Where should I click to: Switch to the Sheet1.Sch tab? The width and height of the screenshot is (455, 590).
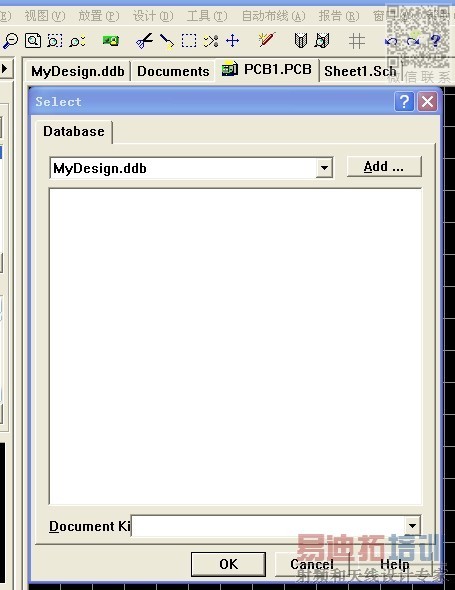(x=360, y=71)
